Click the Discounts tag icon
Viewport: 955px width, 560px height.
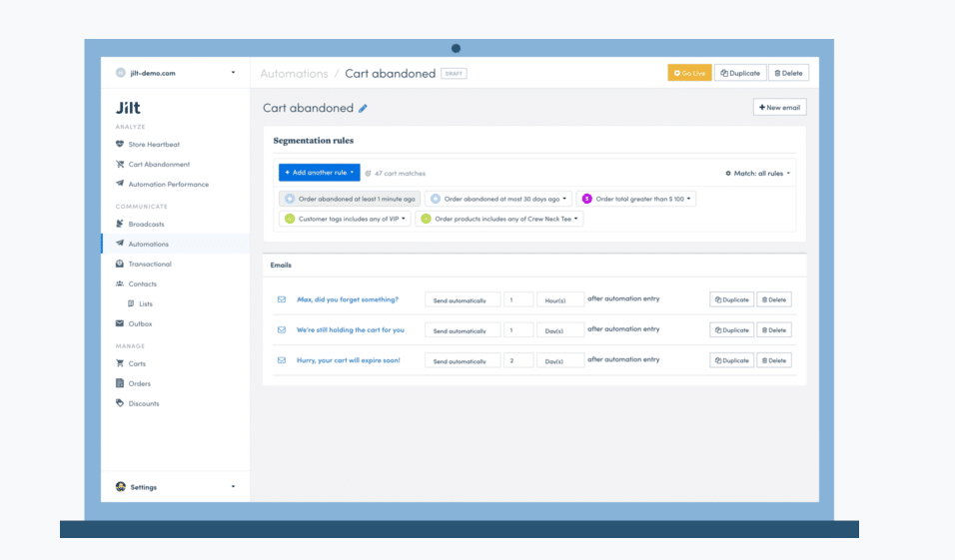coord(120,404)
